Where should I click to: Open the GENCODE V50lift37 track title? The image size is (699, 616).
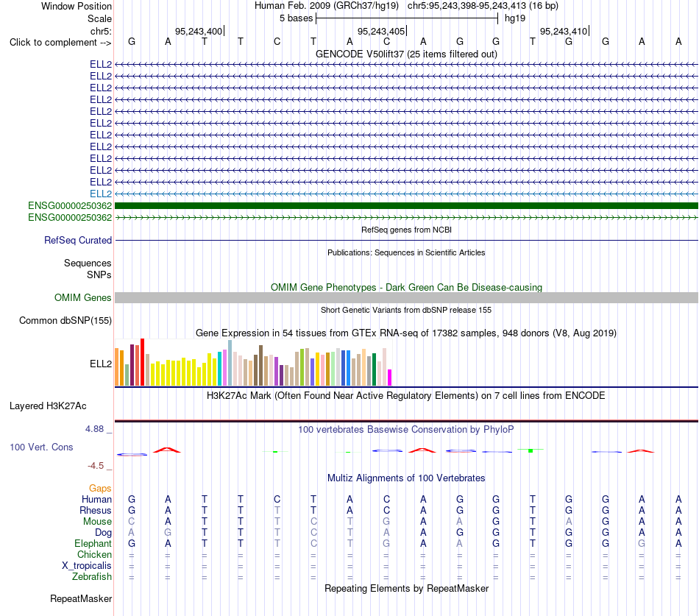click(406, 54)
